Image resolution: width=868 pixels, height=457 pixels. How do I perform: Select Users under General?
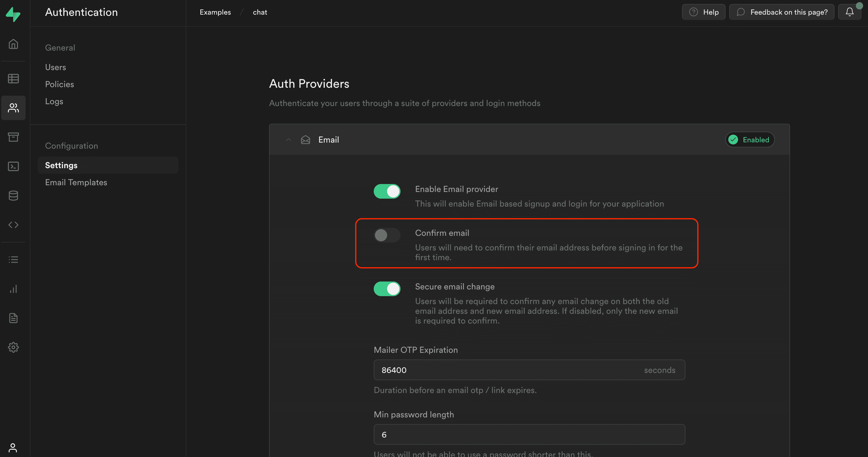[56, 67]
